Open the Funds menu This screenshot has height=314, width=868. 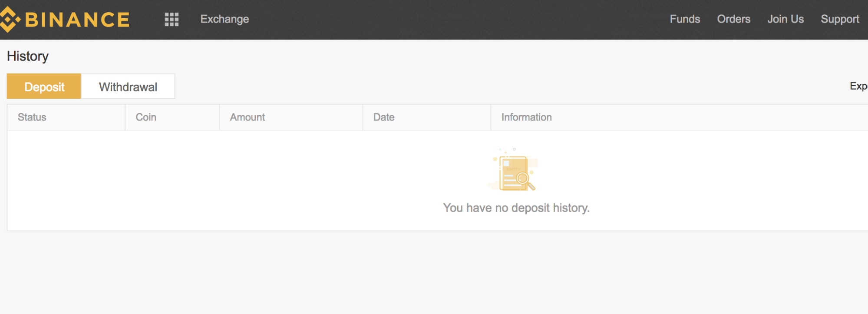click(685, 19)
